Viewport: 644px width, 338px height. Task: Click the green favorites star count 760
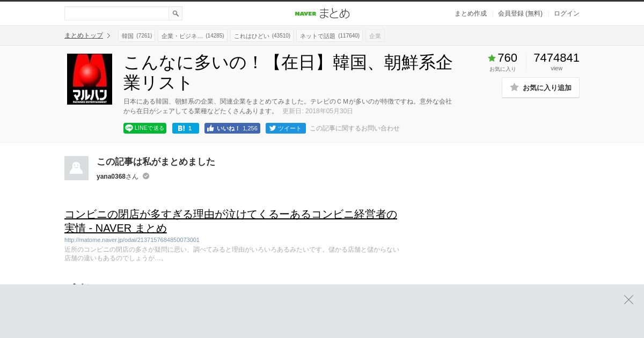502,58
